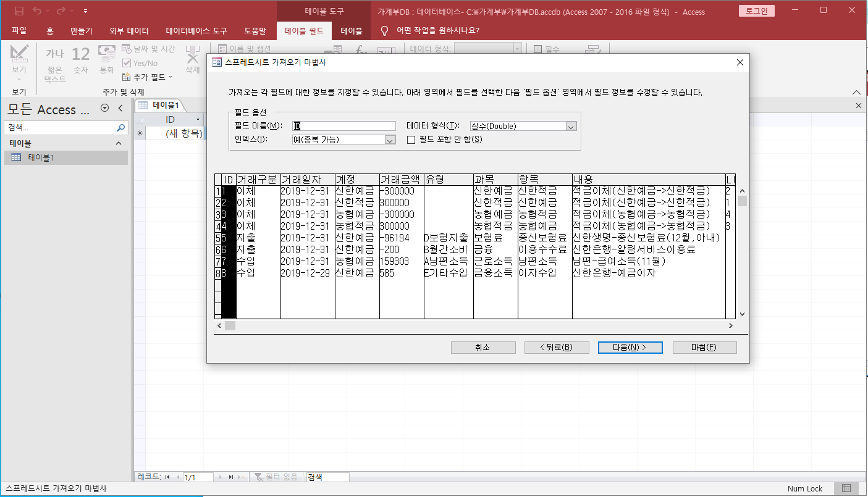Open the 데이터 형식 dropdown in the wizard
868x497 pixels.
(x=571, y=126)
